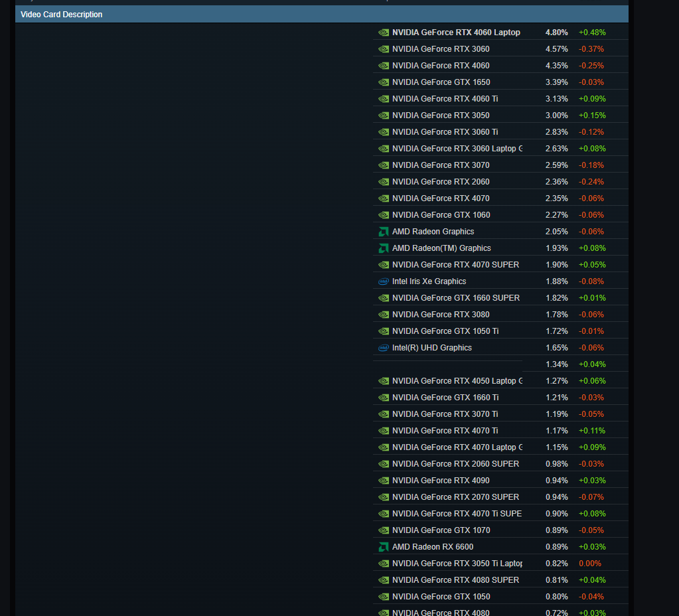Click the -0.37% change value
This screenshot has height=616, width=679.
(591, 49)
